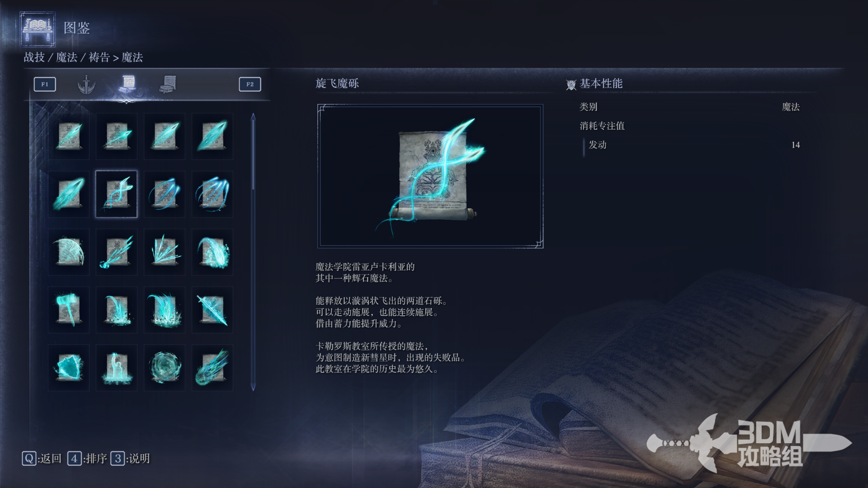Select the diagonal sword sorcery scroll
This screenshot has height=488, width=868.
tap(212, 310)
